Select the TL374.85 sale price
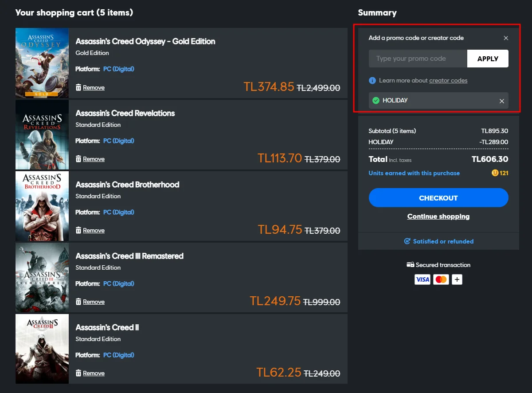The width and height of the screenshot is (532, 393). (x=269, y=87)
